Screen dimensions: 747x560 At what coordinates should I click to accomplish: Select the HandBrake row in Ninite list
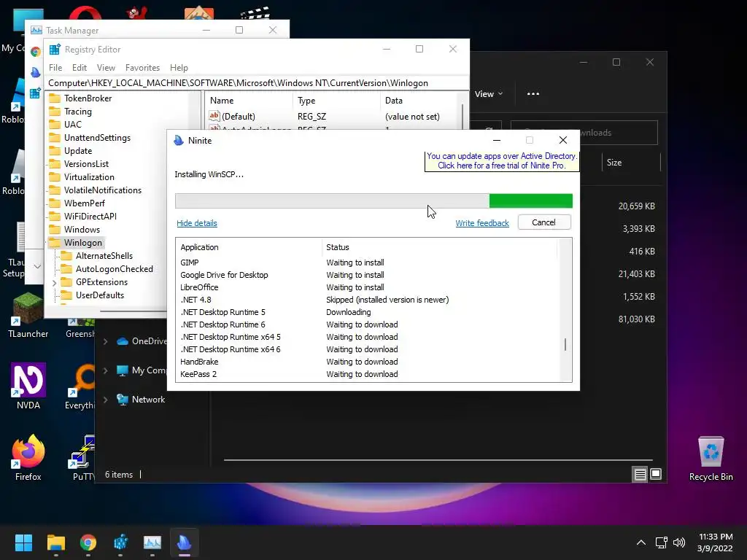(x=367, y=362)
